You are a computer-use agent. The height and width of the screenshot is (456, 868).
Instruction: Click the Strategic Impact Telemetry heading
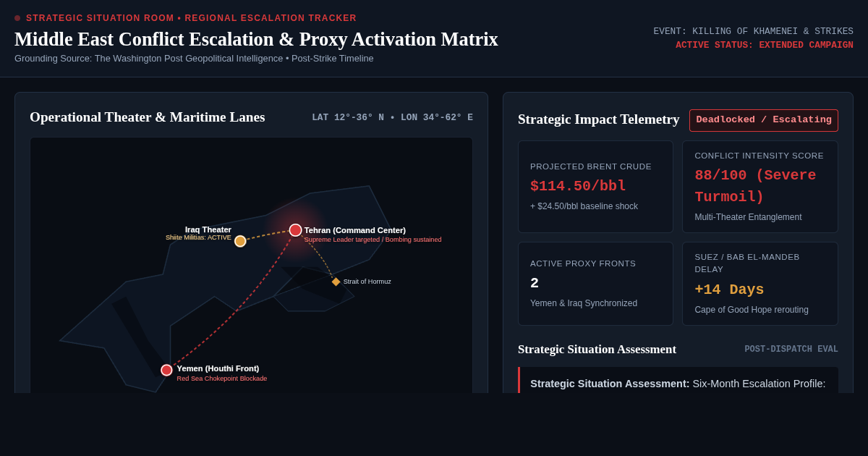click(599, 119)
